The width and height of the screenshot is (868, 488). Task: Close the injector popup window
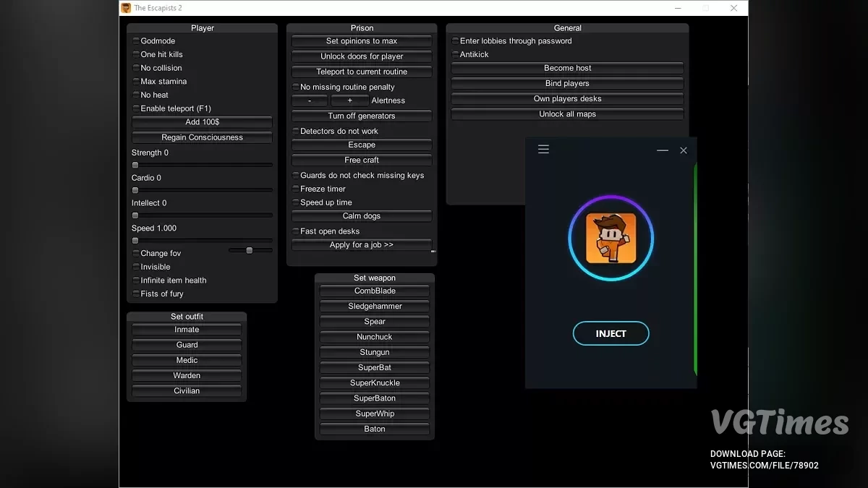tap(684, 150)
